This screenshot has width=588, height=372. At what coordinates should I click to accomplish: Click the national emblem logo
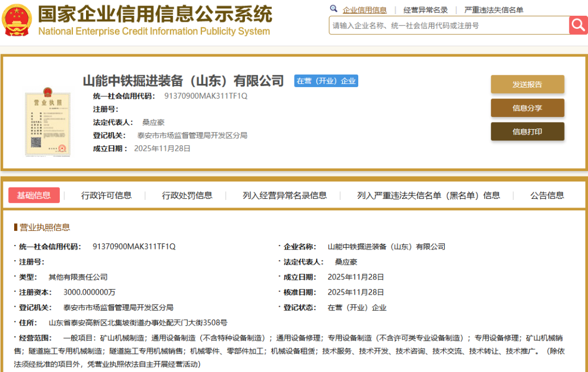pyautogui.click(x=17, y=20)
